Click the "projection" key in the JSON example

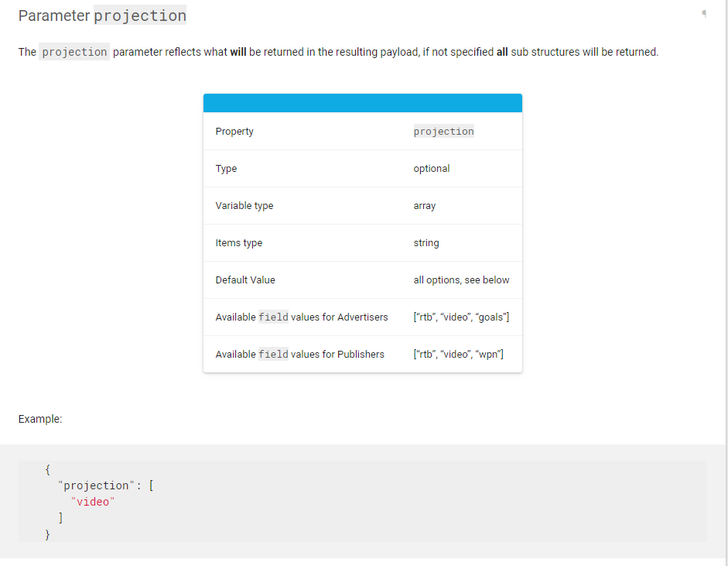coord(97,485)
